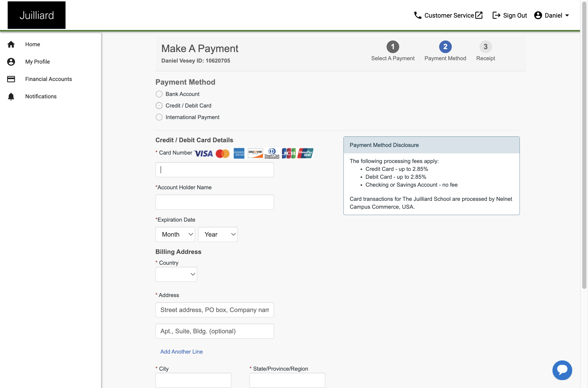Click the Customer Service phone icon

pos(418,16)
